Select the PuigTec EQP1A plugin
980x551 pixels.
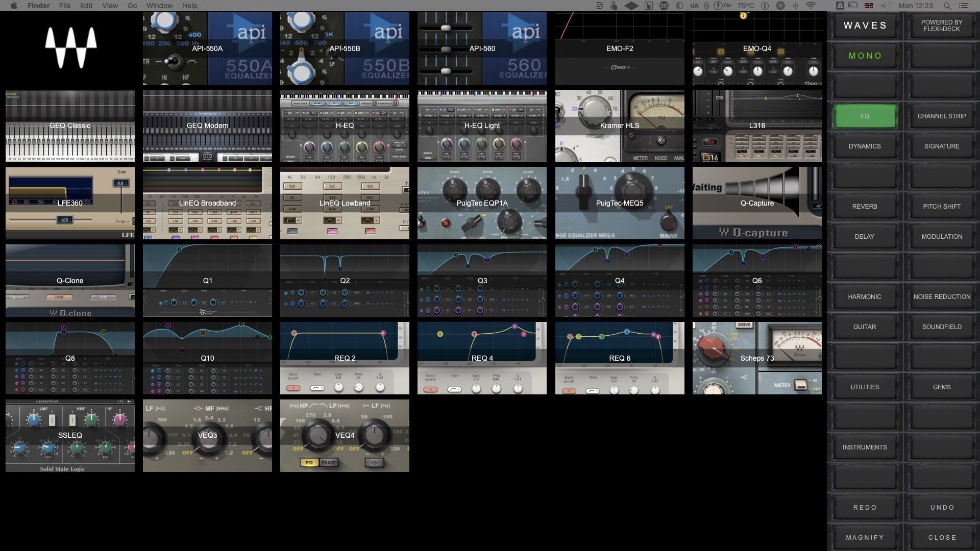coord(482,203)
